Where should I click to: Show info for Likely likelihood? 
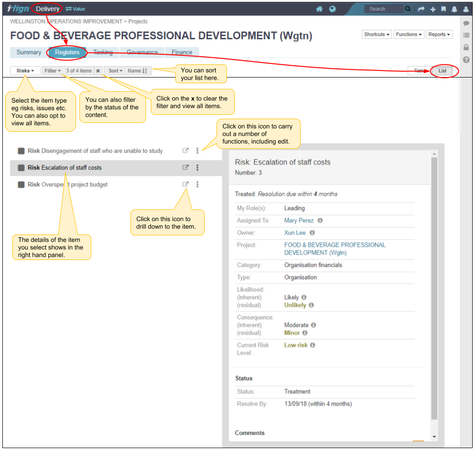pyautogui.click(x=304, y=297)
